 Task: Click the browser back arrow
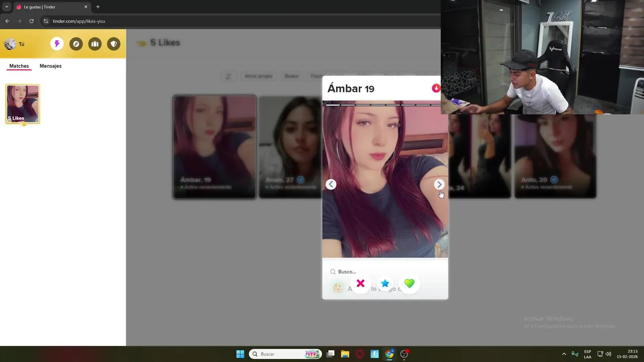[x=7, y=21]
